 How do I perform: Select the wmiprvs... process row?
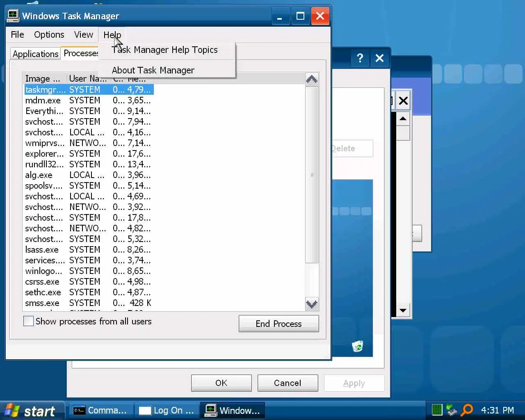point(88,143)
